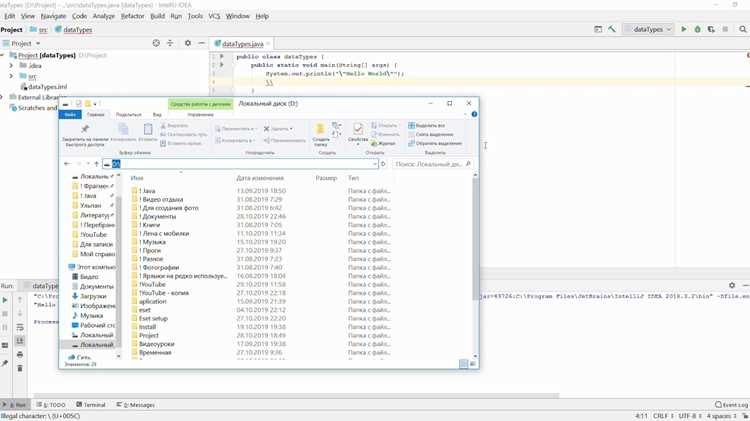750x421 pixels.
Task: Open the Файл tab in Explorer ribbon
Action: [x=70, y=115]
